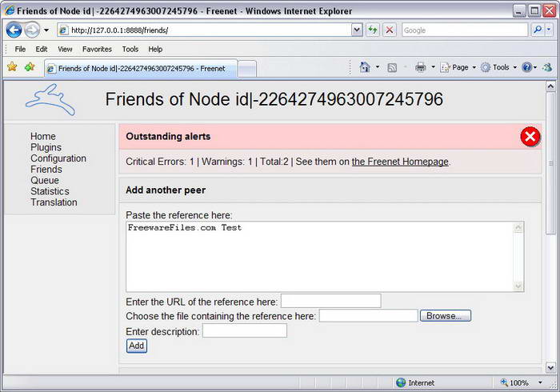Click the green Refresh icon
Screen dimensions: 560x392
pyautogui.click(x=373, y=30)
